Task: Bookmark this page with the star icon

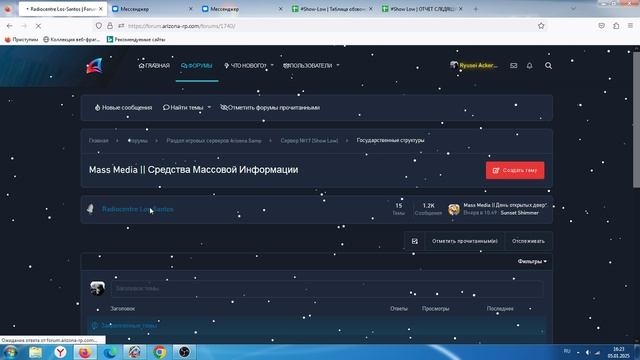Action: pos(541,26)
